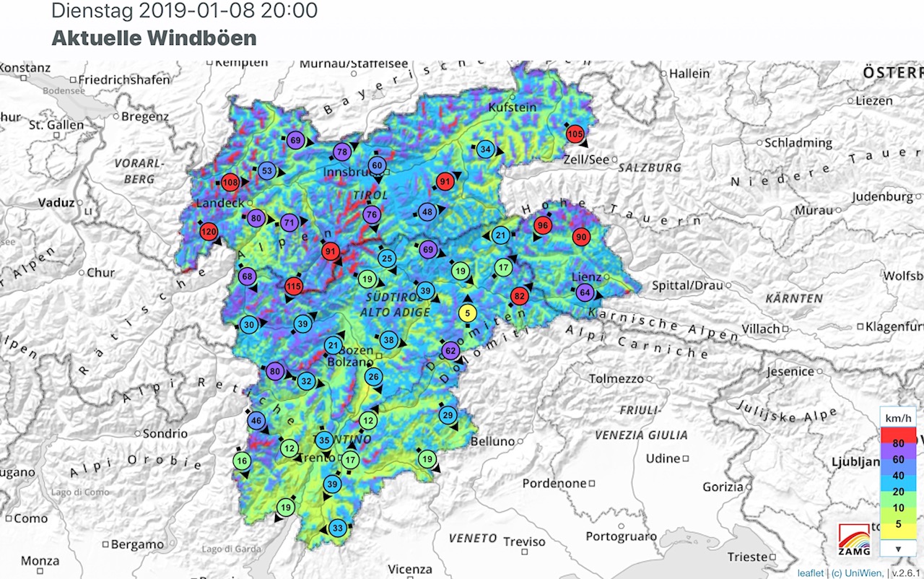This screenshot has width=924, height=579.
Task: Click the 53 km/h wind marker
Action: pyautogui.click(x=267, y=171)
